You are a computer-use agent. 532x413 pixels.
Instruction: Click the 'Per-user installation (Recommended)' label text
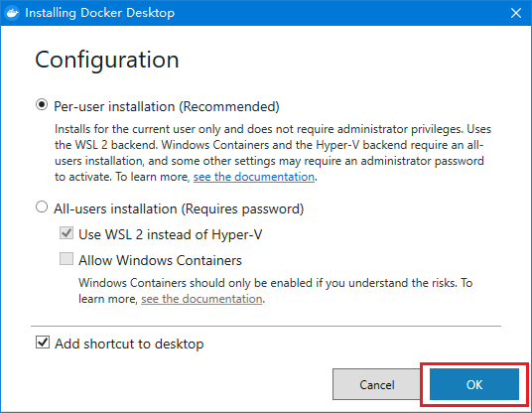click(x=167, y=106)
